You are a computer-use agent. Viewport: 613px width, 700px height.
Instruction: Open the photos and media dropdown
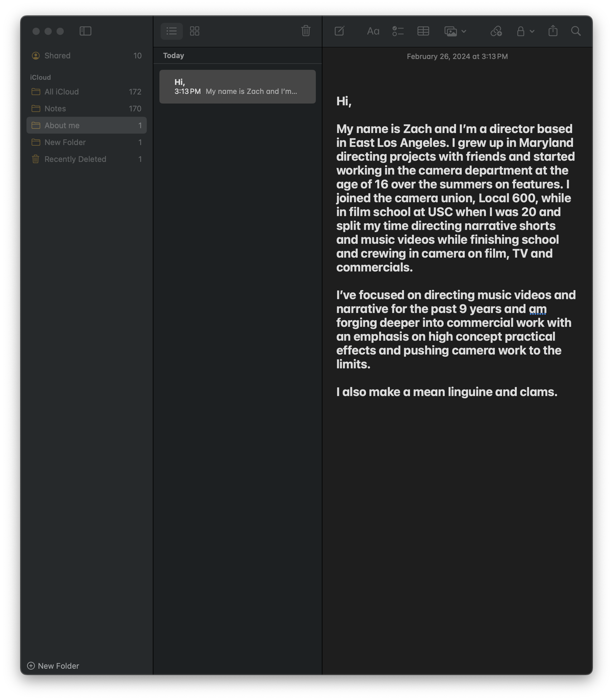click(x=455, y=31)
